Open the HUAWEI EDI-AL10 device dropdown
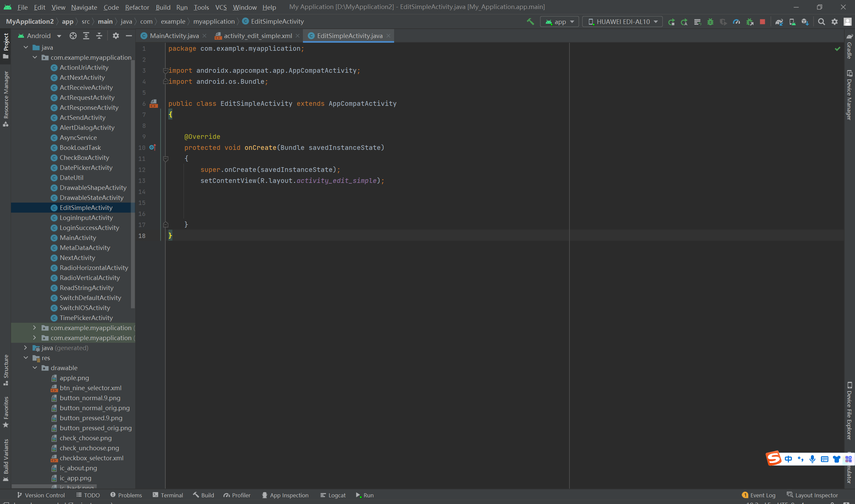855x504 pixels. (623, 22)
